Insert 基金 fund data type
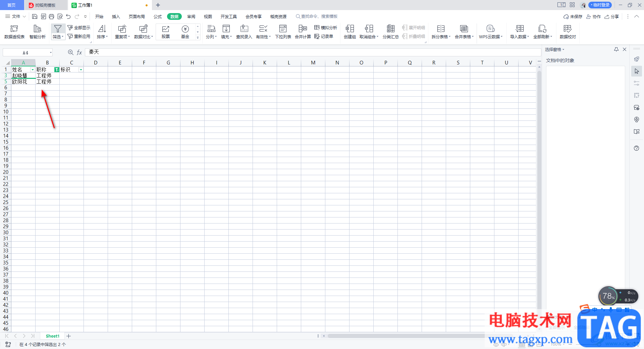 (x=185, y=32)
